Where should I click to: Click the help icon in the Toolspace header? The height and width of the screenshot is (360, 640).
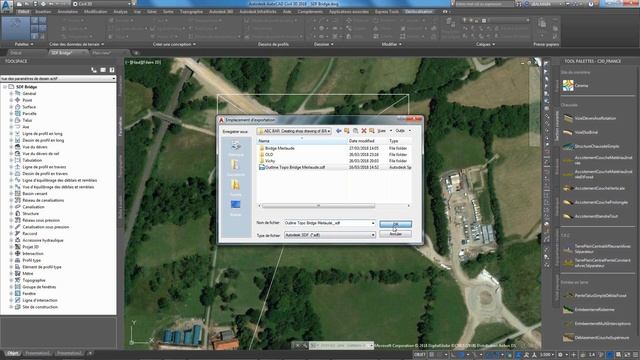(112, 70)
